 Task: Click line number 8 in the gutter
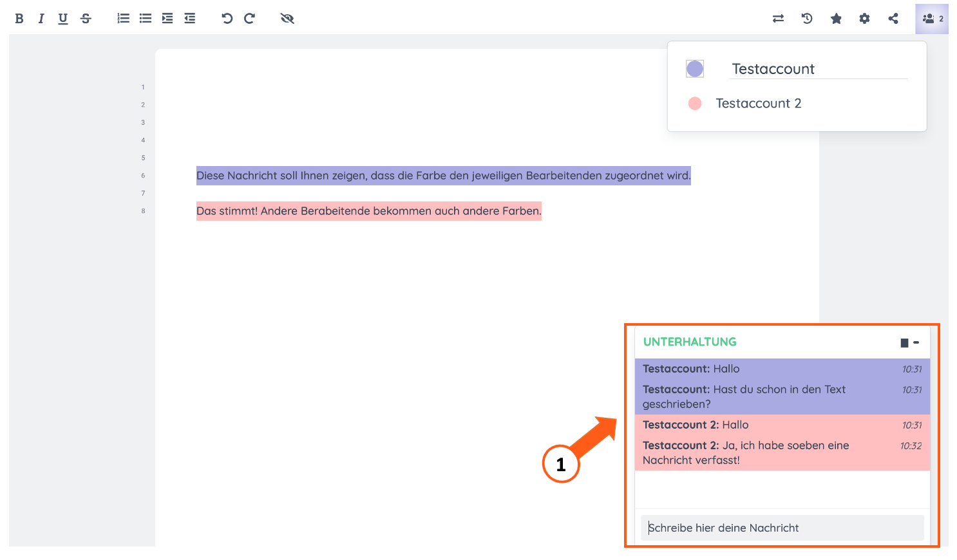pyautogui.click(x=143, y=211)
